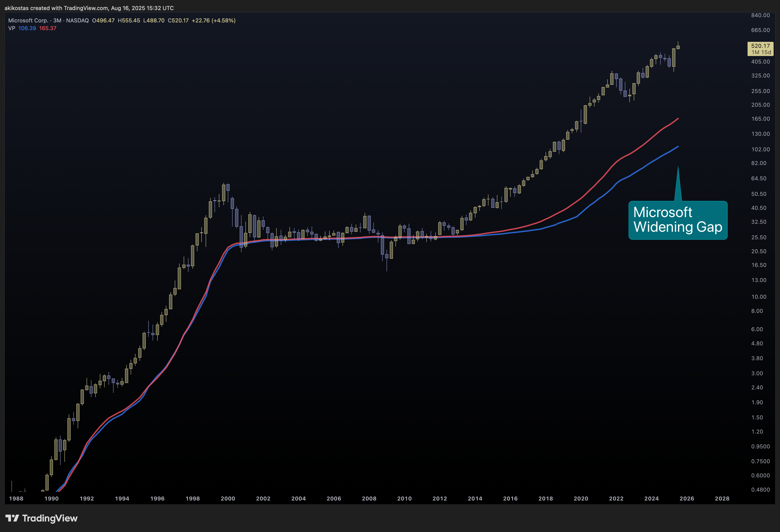
Task: Click the 2006 time axis label
Action: 334,498
